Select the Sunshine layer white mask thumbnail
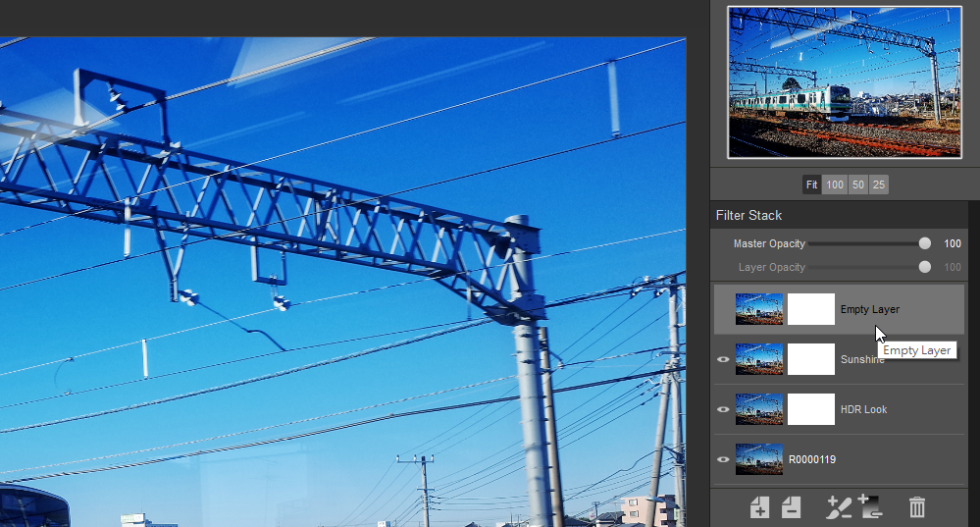 [810, 359]
